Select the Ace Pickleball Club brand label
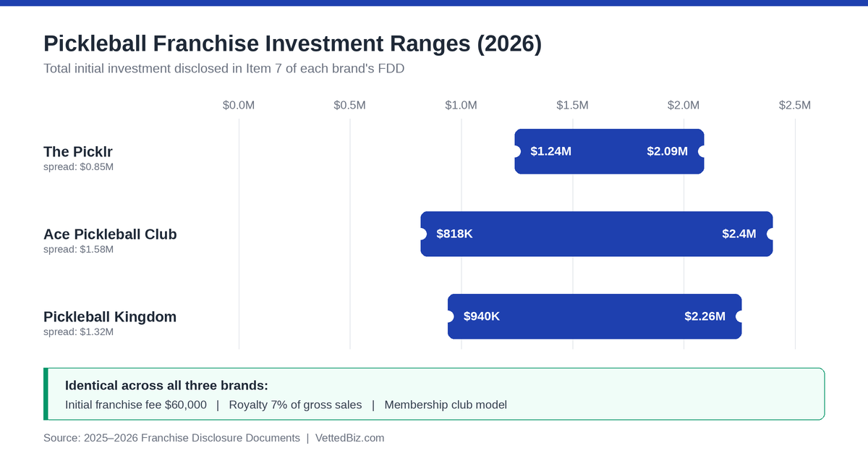This screenshot has width=868, height=456. click(x=110, y=235)
